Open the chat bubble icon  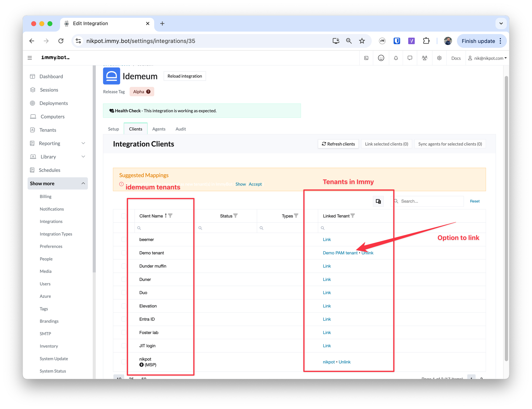click(x=410, y=58)
